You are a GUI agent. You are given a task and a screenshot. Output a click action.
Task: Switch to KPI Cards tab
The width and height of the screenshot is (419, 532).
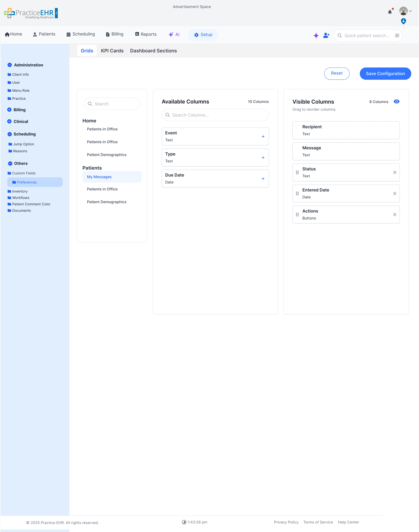[112, 51]
